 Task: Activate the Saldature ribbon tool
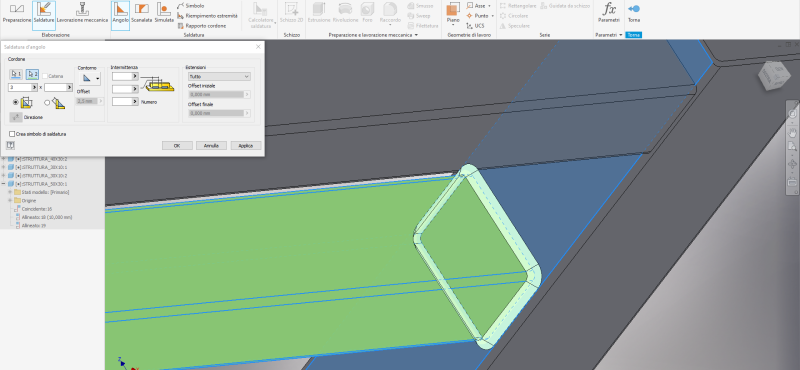point(44,14)
